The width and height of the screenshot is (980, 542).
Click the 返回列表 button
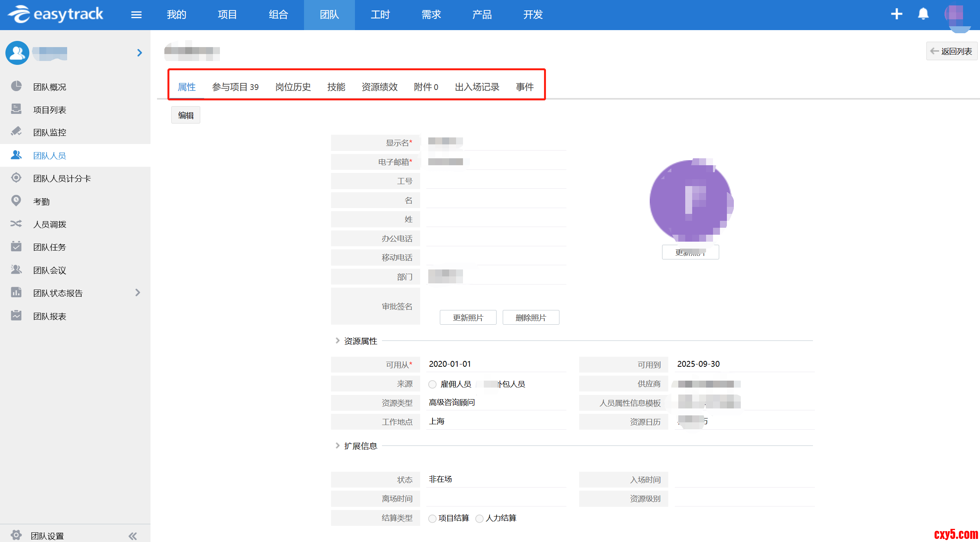click(951, 51)
